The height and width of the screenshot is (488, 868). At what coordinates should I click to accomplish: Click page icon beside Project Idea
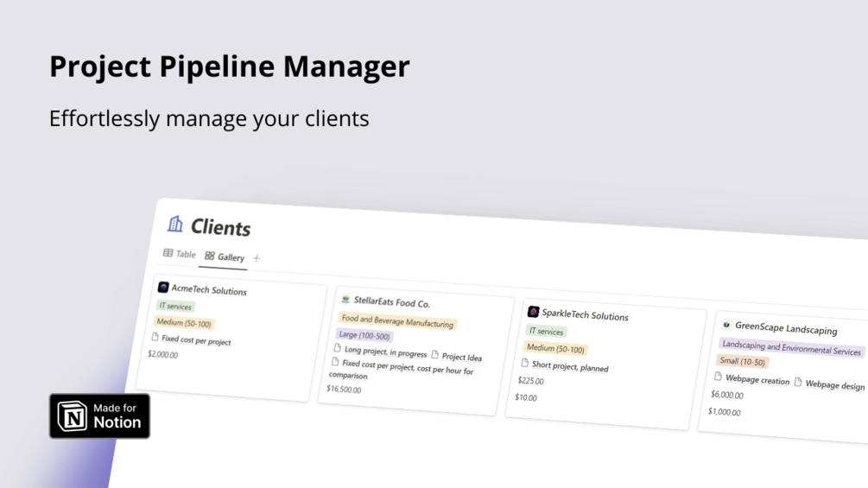point(434,354)
